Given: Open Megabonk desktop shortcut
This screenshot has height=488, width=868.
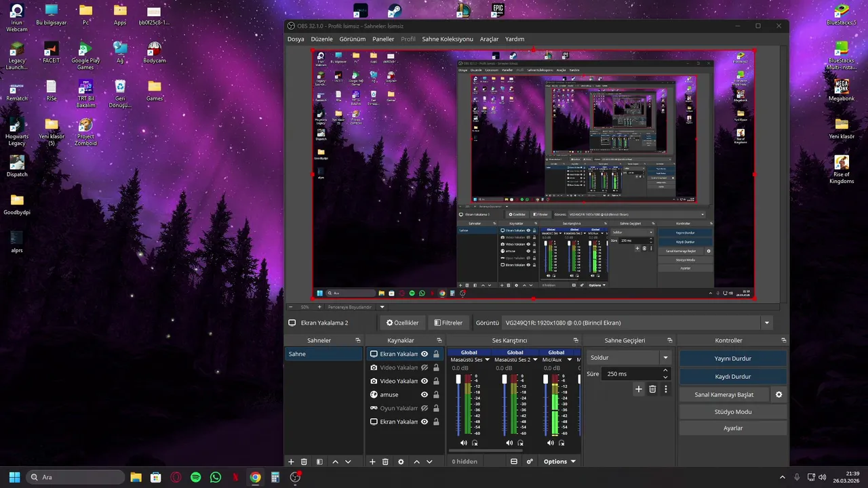Looking at the screenshot, I should click(x=842, y=90).
